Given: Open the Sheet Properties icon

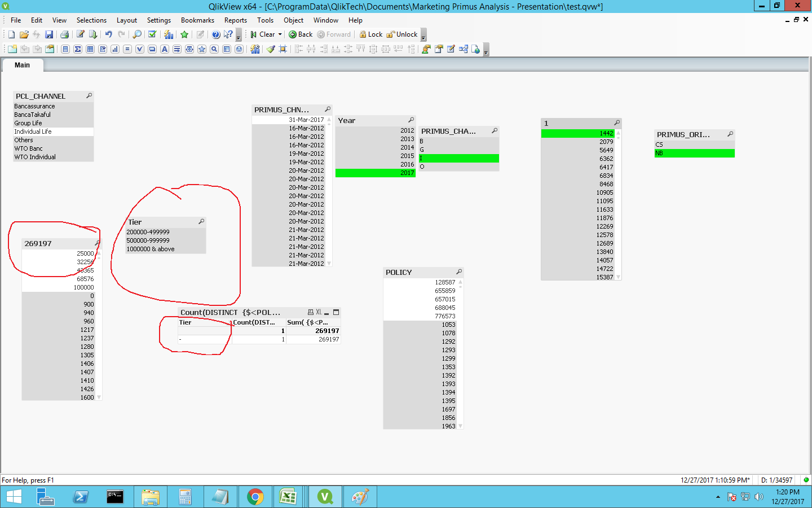Looking at the screenshot, I should click(50, 49).
